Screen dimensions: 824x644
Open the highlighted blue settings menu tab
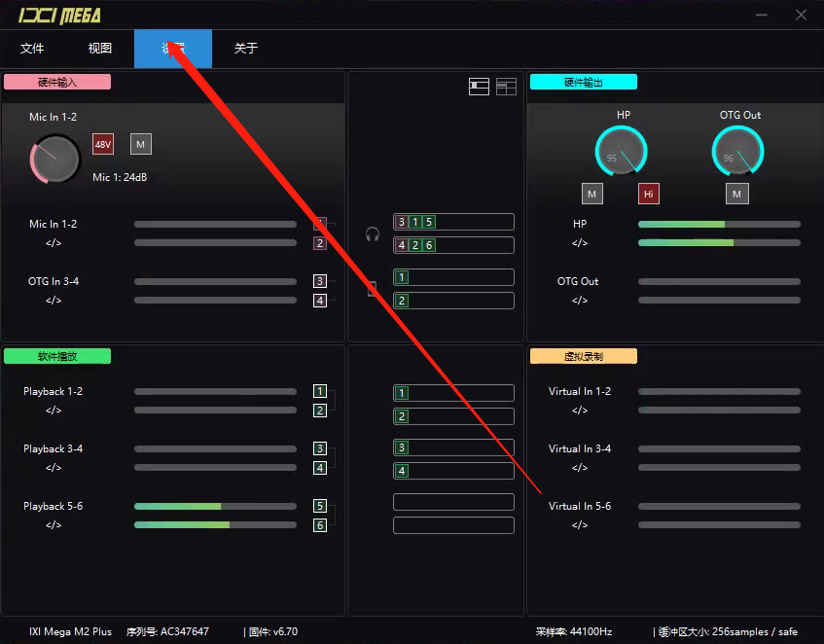pos(173,49)
